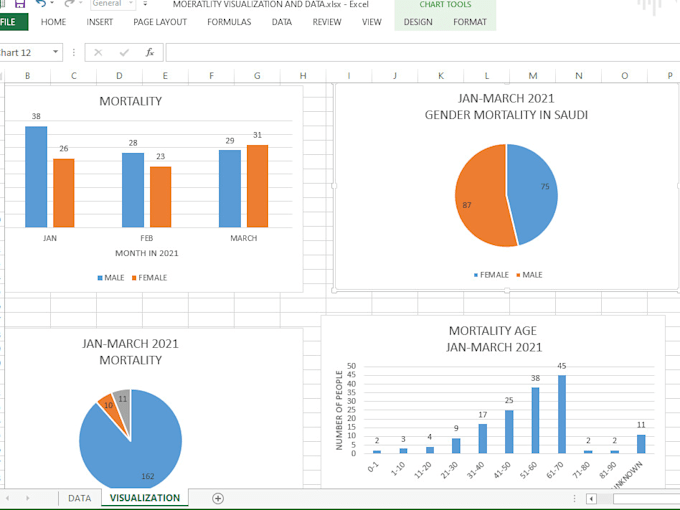Viewport: 680px width, 510px height.
Task: Select the VISUALIZATION sheet tab
Action: [x=145, y=498]
